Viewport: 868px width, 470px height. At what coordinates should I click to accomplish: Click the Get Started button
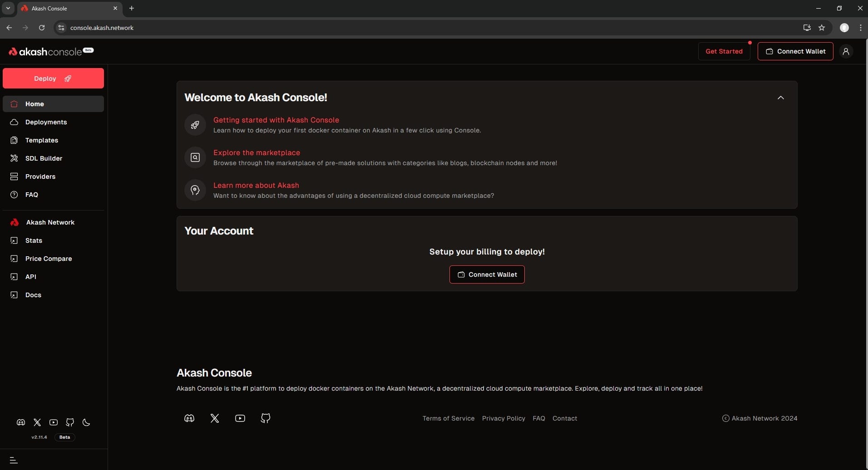(724, 51)
